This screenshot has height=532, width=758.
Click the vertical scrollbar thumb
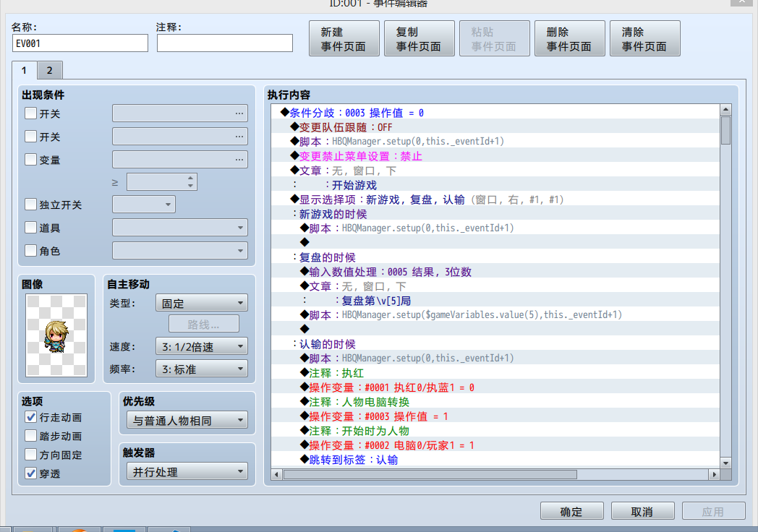pyautogui.click(x=725, y=130)
